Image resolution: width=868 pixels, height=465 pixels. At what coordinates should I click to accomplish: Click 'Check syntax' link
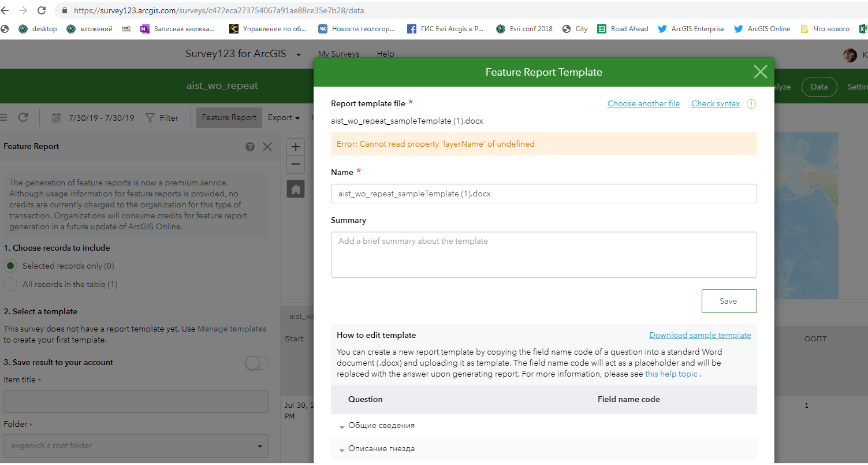[x=716, y=103]
